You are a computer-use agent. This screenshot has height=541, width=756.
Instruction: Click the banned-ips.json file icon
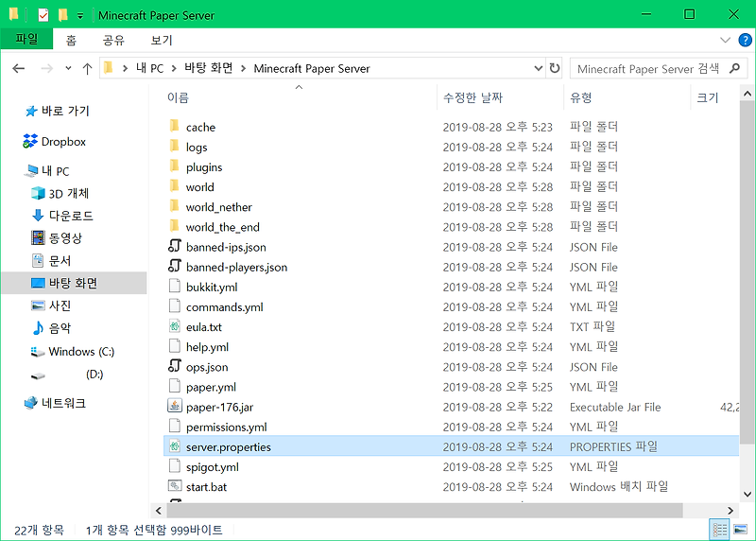(x=175, y=246)
